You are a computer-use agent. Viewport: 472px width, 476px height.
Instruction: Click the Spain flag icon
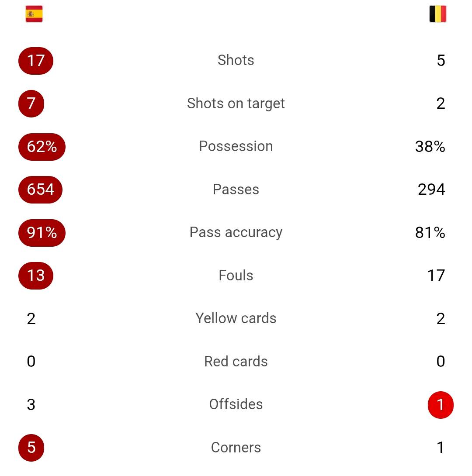[34, 14]
